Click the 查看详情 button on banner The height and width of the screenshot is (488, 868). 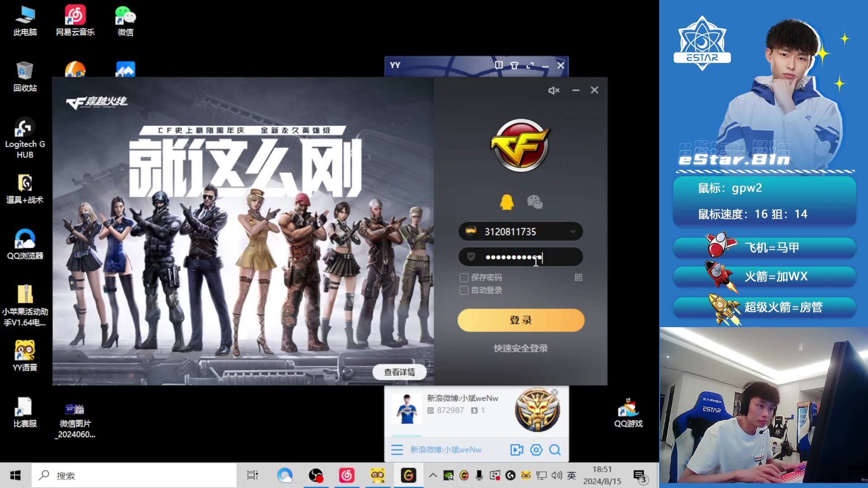tap(400, 372)
